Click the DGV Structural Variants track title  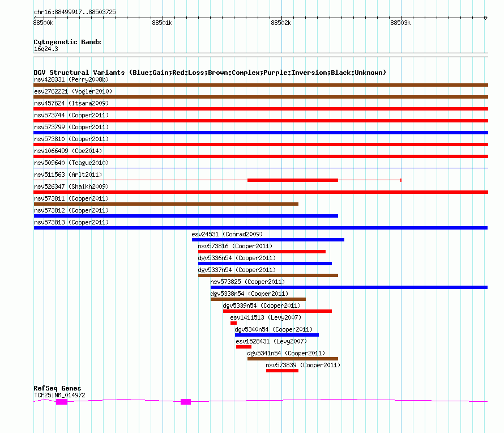[210, 73]
